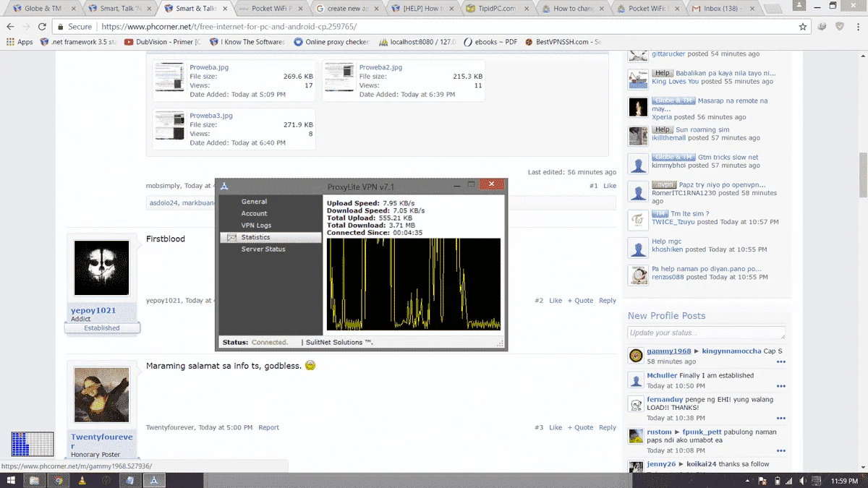The height and width of the screenshot is (488, 868).
Task: Open the Proweba2.jpg thumbnail image
Action: pos(339,77)
